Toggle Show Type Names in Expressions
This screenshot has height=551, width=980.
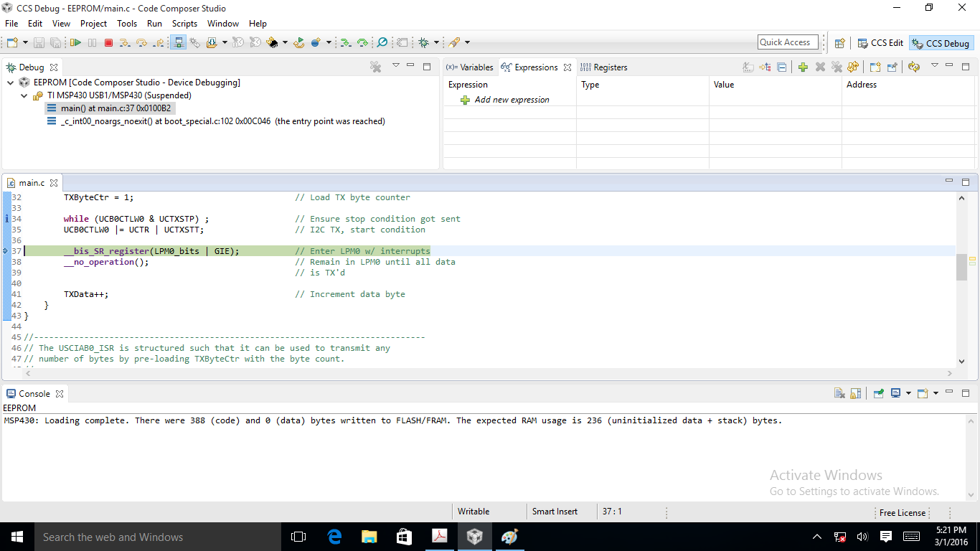point(748,67)
